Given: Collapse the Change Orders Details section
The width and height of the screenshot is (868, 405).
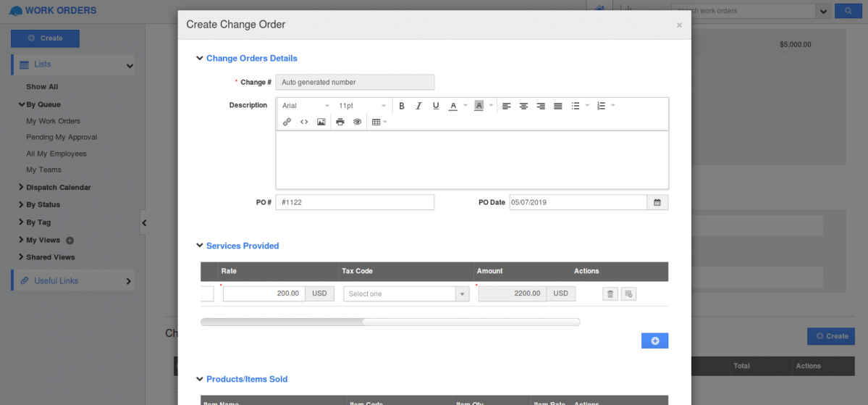Looking at the screenshot, I should [200, 59].
